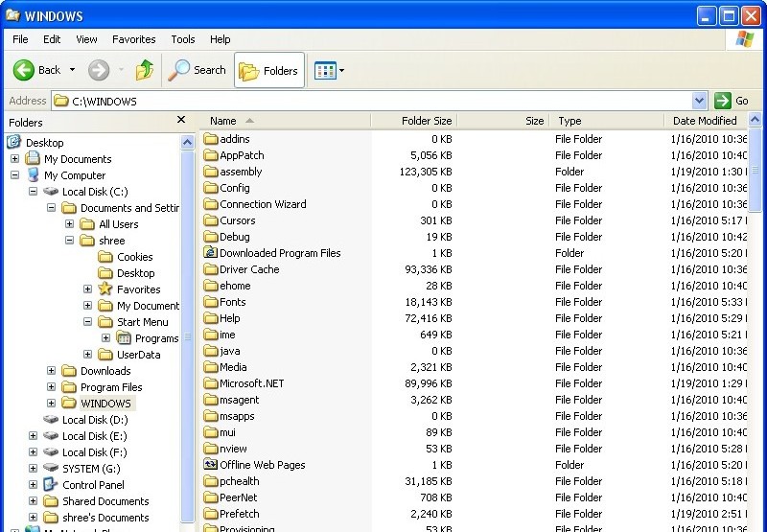Open the Views icon menu

(325, 70)
